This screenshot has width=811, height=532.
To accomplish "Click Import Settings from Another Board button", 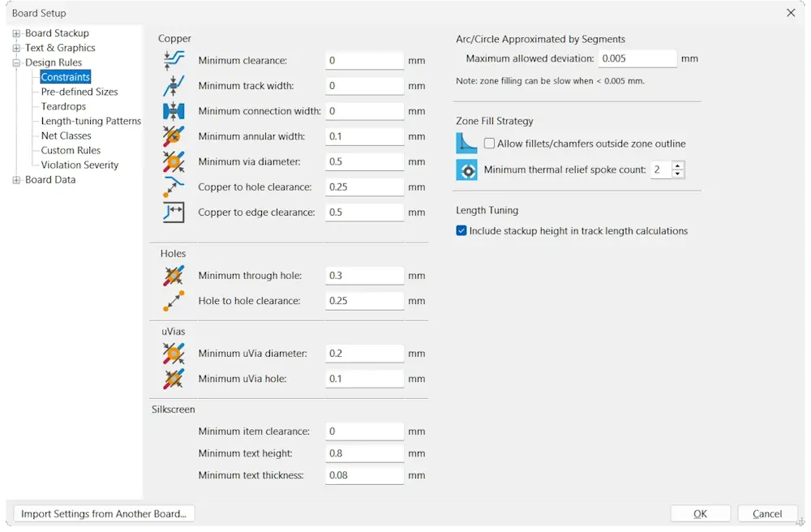I will coord(104,513).
